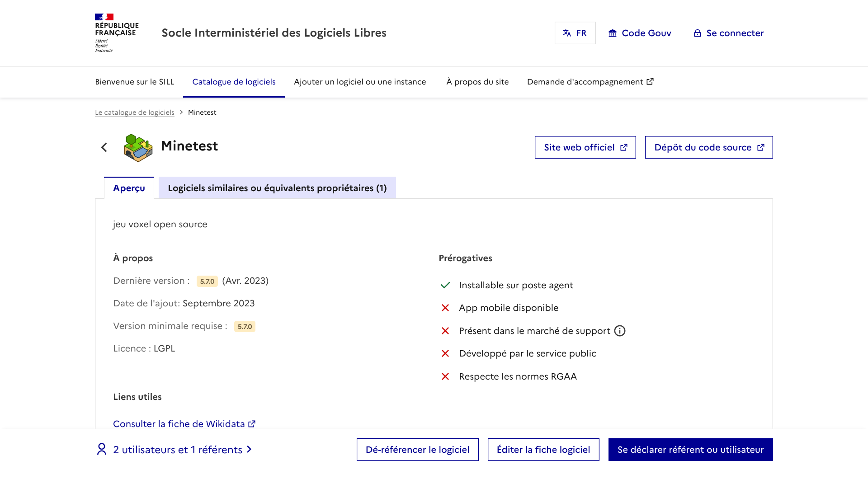Click Dé-référencer le logiciel button
This screenshot has width=868, height=488.
417,450
